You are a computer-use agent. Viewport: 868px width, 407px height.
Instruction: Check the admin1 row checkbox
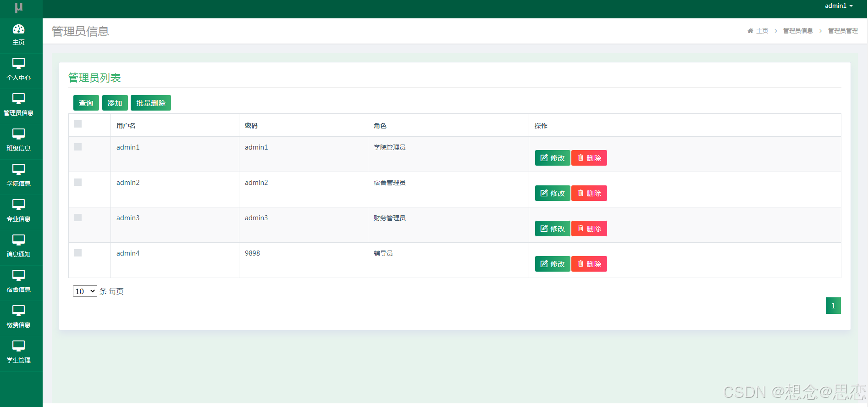tap(78, 147)
